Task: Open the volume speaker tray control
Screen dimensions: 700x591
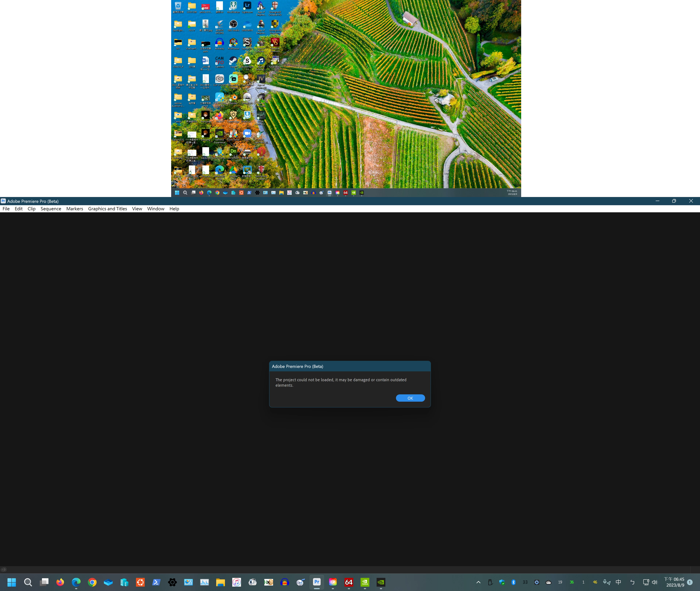Action: tap(654, 582)
